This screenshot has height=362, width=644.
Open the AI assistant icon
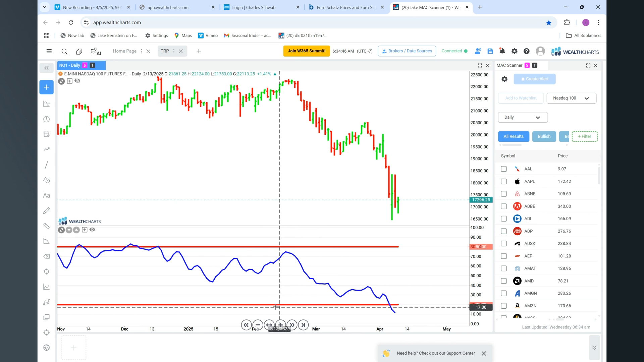point(96,51)
